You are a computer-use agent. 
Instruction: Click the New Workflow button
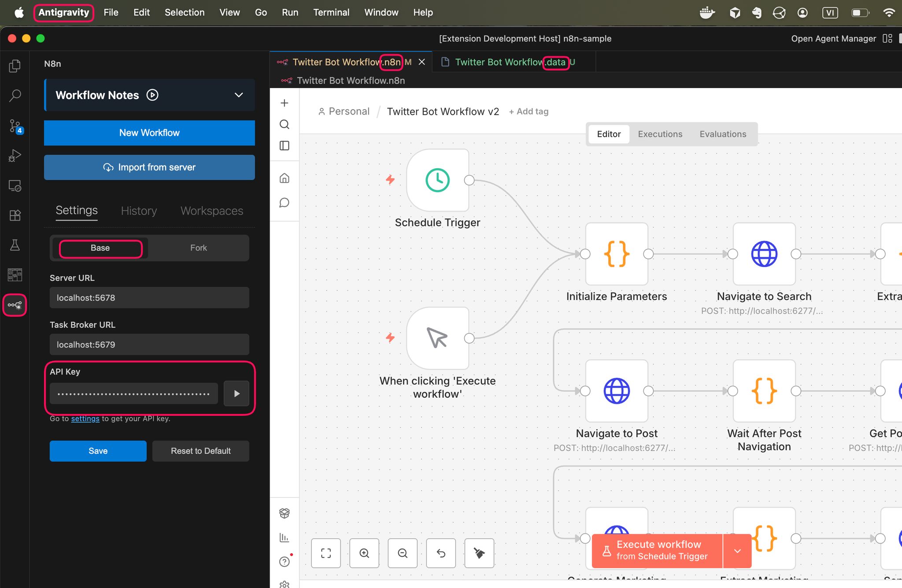tap(149, 133)
